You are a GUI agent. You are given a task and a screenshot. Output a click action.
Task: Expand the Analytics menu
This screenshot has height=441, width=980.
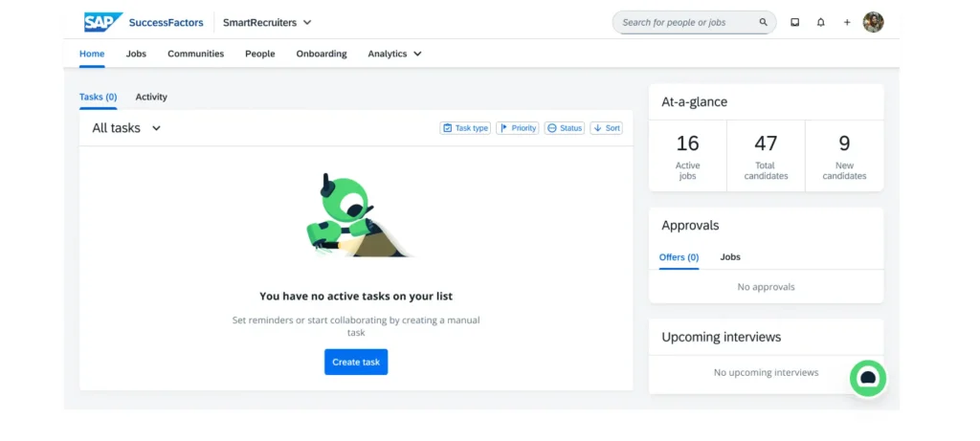(x=394, y=54)
